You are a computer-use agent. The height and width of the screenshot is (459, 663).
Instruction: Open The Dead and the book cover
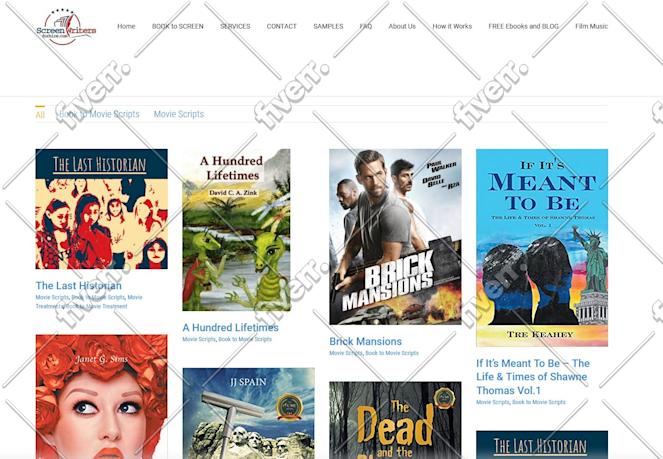(x=395, y=421)
